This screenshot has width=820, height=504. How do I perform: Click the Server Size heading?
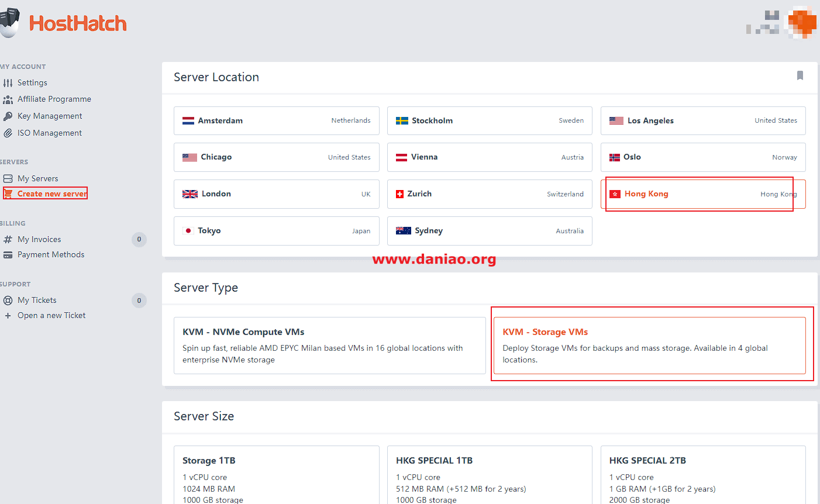pyautogui.click(x=204, y=416)
